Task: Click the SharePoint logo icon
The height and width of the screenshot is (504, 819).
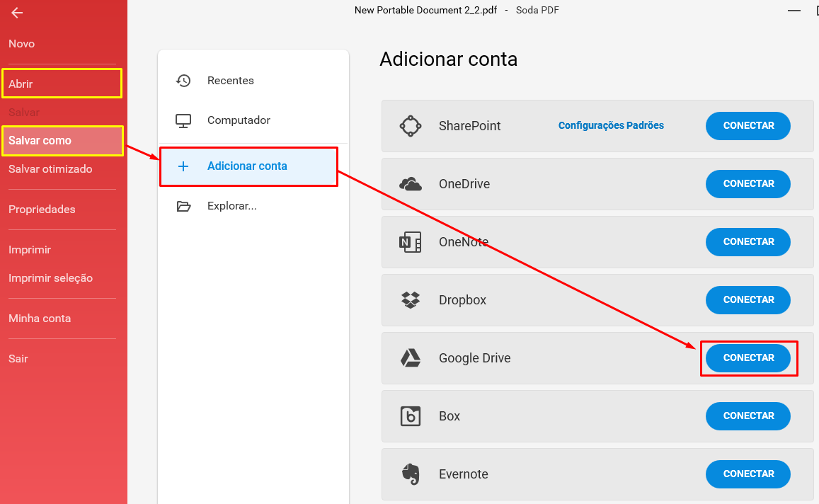Action: [411, 126]
